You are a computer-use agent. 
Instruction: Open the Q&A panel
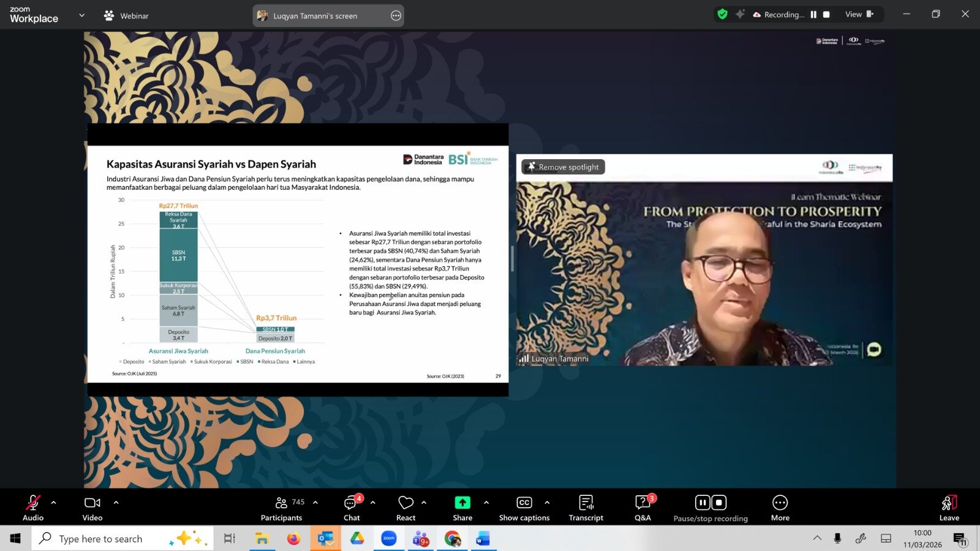643,508
